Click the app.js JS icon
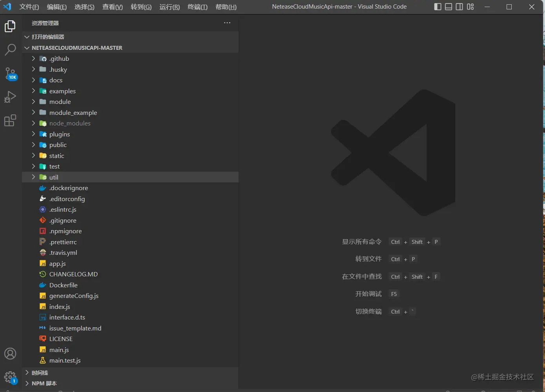The height and width of the screenshot is (392, 545). coord(43,263)
